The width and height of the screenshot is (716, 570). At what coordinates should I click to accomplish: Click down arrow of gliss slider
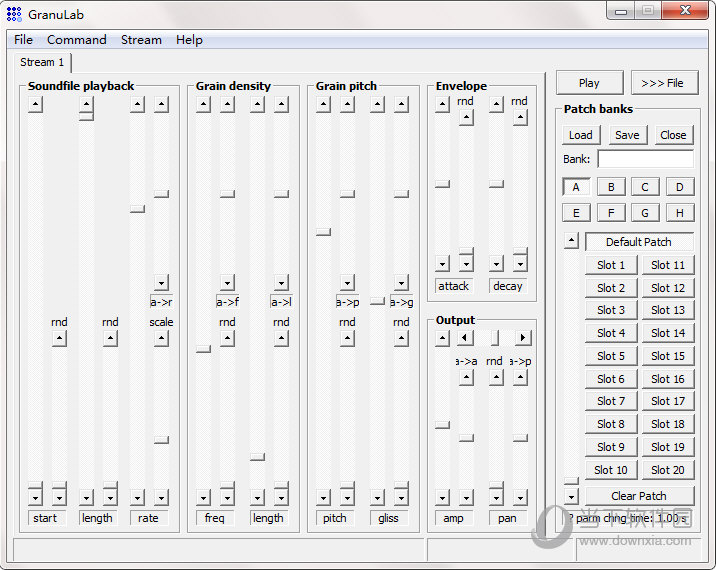coord(377,497)
